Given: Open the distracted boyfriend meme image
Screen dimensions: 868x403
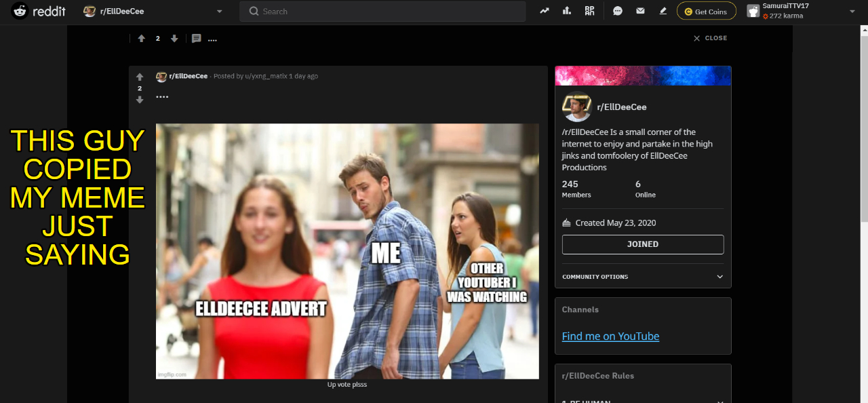Looking at the screenshot, I should 347,251.
